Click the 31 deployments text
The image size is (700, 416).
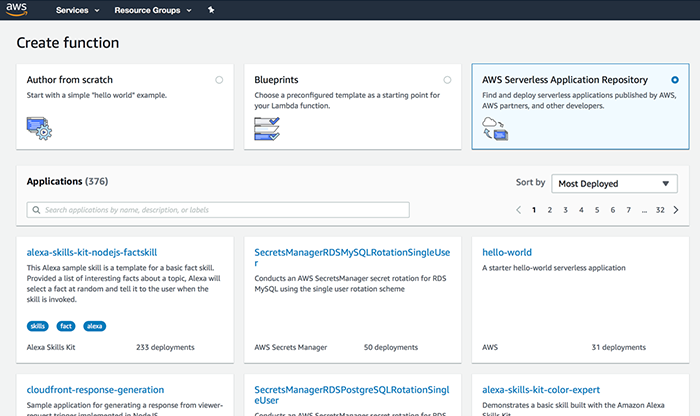pos(619,347)
